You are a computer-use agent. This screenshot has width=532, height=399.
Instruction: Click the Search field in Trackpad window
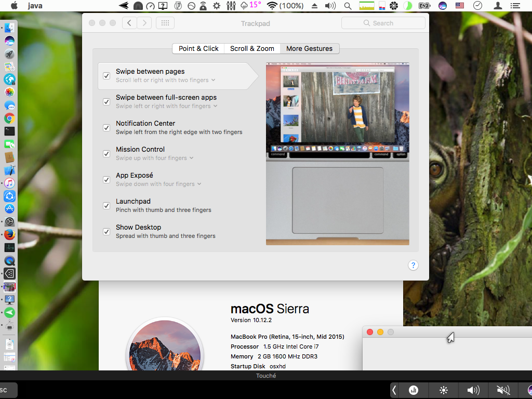383,23
